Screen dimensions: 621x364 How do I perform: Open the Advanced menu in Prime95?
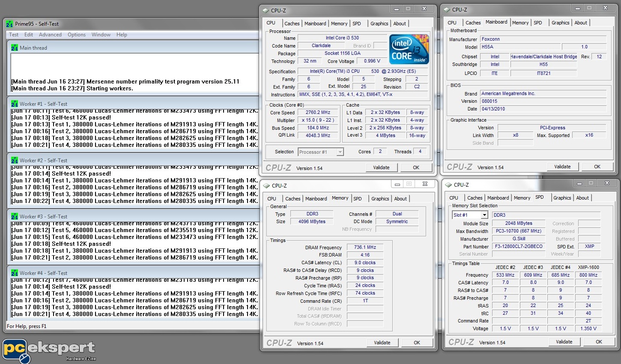50,35
